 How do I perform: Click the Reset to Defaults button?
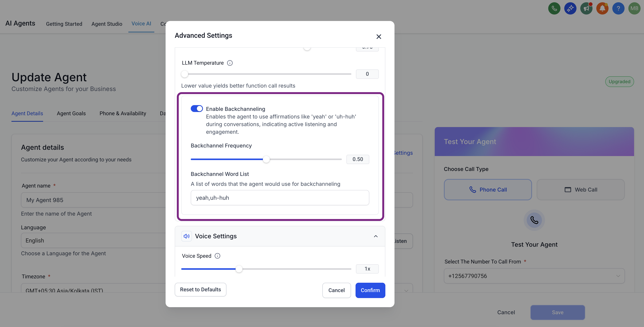pyautogui.click(x=200, y=289)
